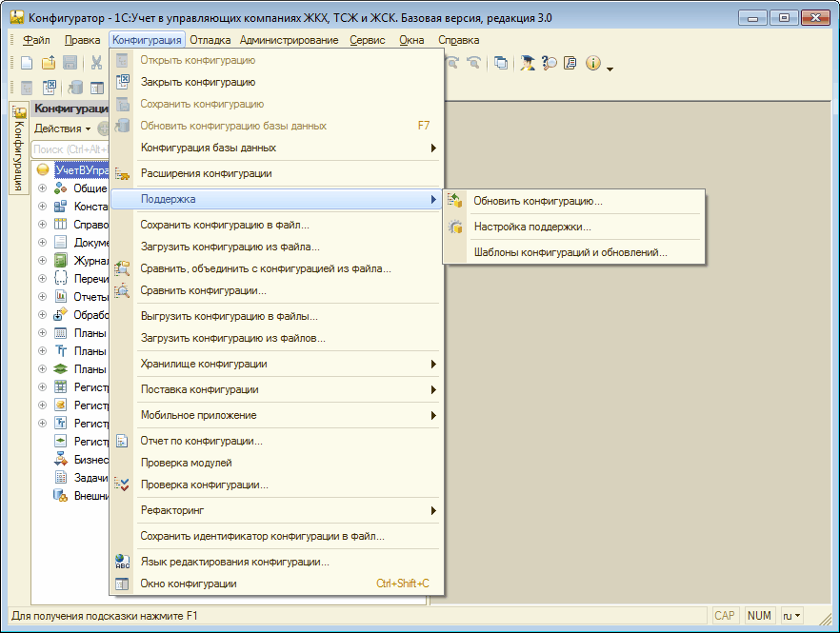The image size is (840, 633).
Task: Choose Выгрузить конфигурацию в файлы...
Action: (x=277, y=316)
